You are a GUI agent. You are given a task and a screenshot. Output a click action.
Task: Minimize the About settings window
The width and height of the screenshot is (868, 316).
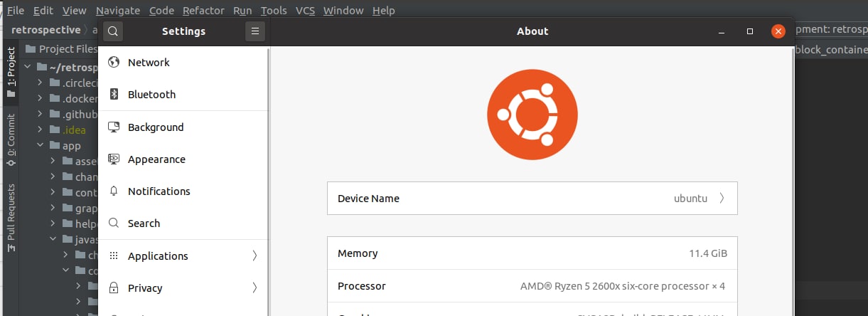point(722,31)
